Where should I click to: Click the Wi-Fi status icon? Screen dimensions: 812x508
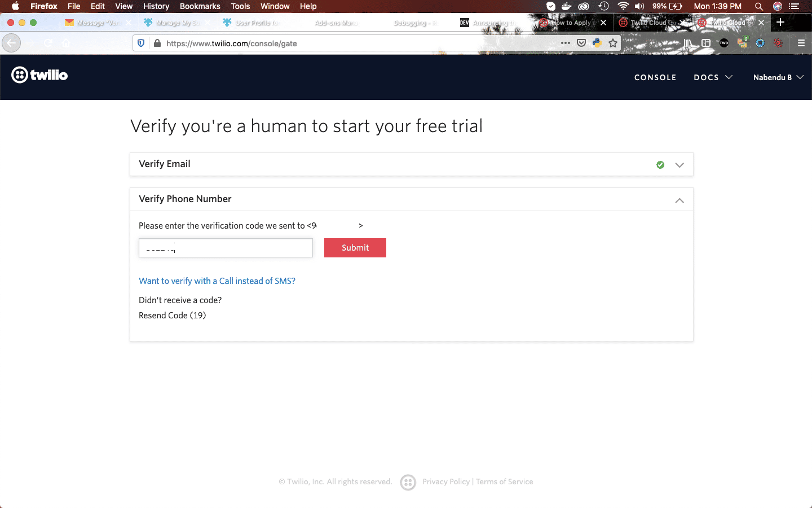pos(623,6)
